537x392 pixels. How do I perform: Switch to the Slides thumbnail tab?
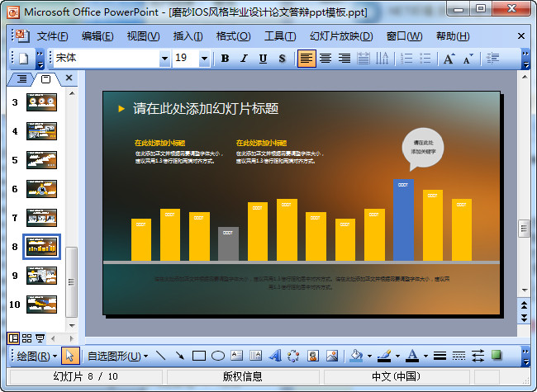pyautogui.click(x=45, y=79)
